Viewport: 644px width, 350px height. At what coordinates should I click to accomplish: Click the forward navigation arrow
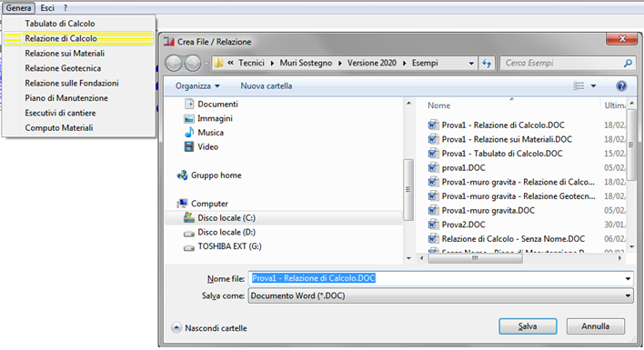(x=193, y=64)
